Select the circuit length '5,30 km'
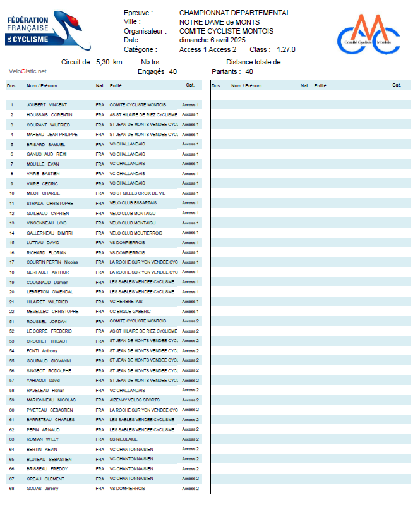The image size is (420, 514). [109, 63]
